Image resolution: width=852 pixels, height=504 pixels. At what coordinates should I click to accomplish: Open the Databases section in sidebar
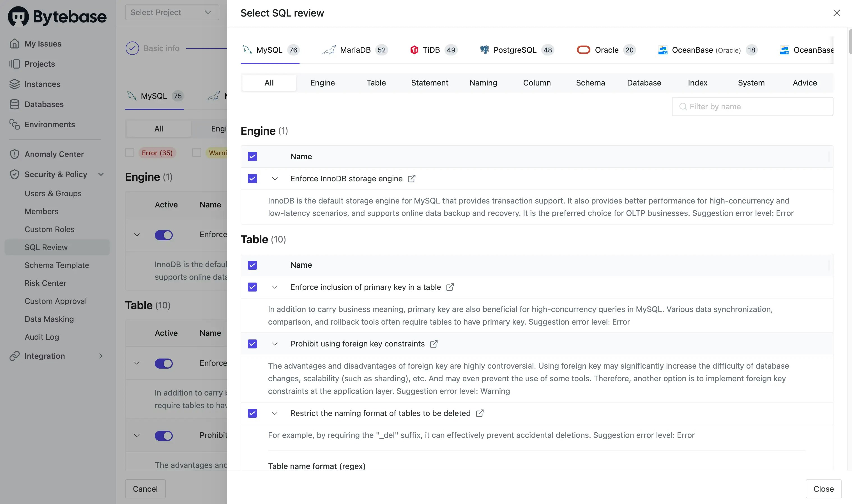44,104
